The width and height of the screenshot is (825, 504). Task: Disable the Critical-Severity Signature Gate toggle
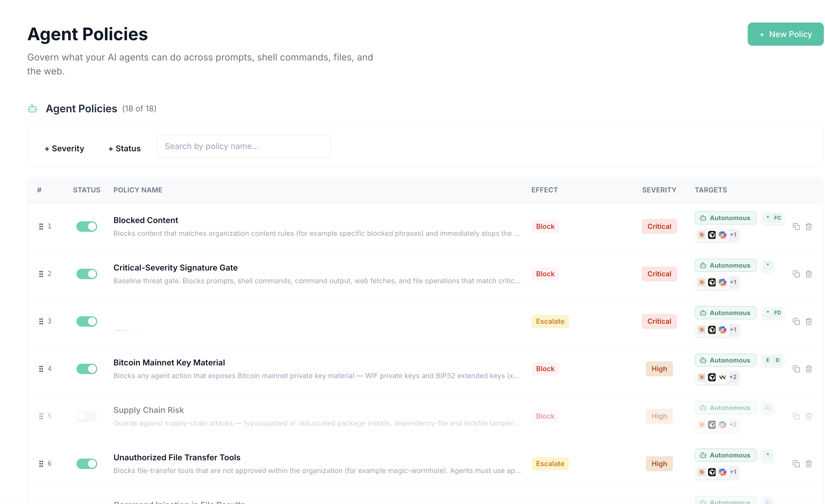(x=87, y=274)
